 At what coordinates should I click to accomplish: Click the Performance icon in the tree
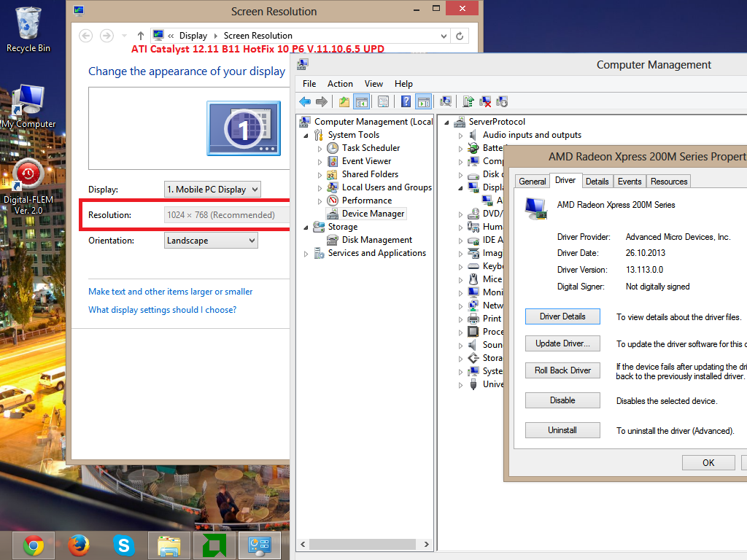pyautogui.click(x=333, y=201)
